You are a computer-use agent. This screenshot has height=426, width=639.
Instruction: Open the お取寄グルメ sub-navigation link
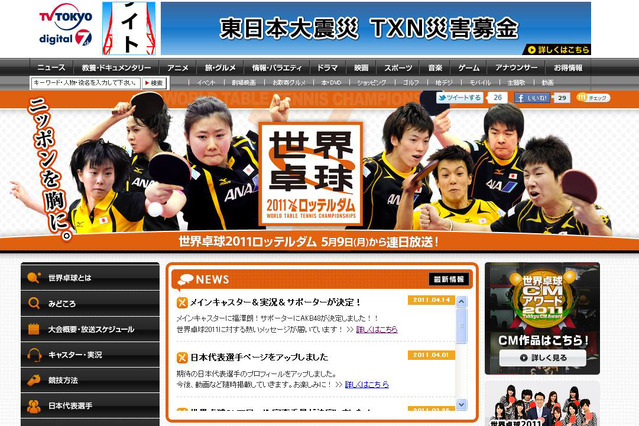289,83
